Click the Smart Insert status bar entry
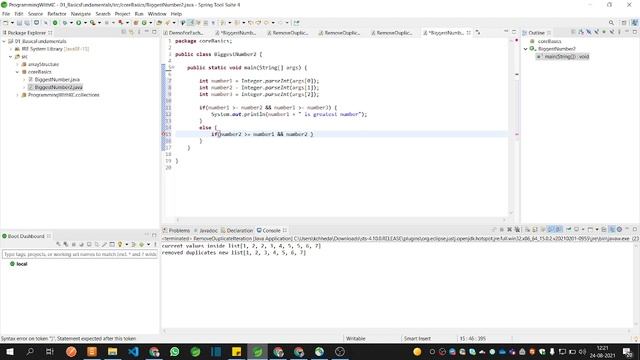This screenshot has height=360, width=640. coord(417,338)
